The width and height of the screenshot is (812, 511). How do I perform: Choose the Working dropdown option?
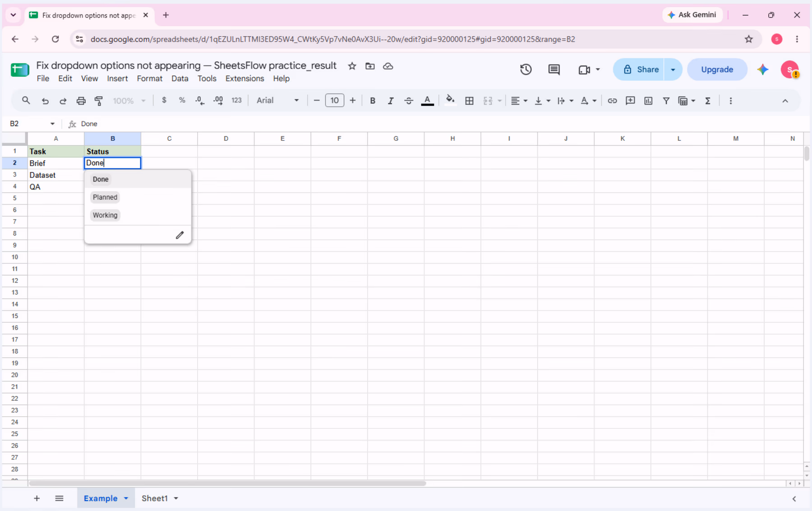click(105, 215)
